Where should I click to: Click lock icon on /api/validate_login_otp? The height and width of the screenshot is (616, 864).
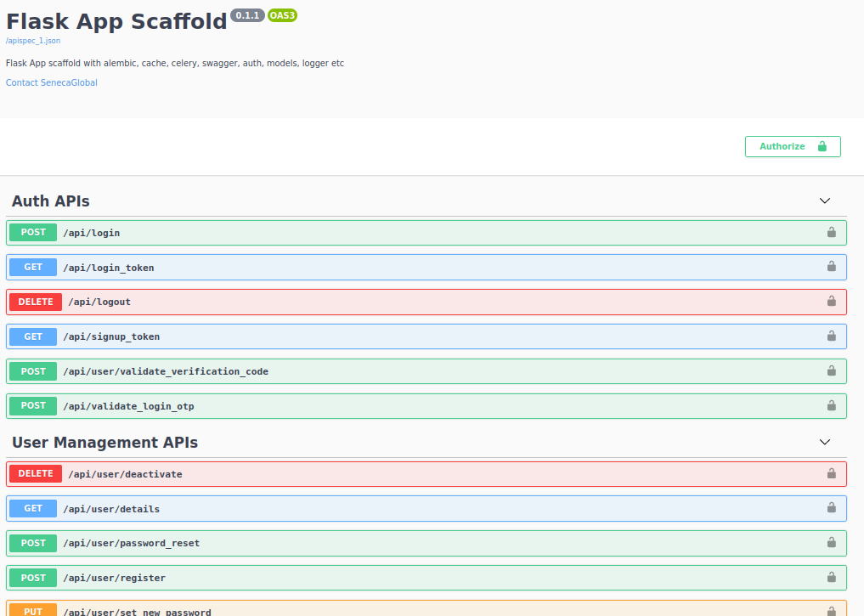(831, 405)
